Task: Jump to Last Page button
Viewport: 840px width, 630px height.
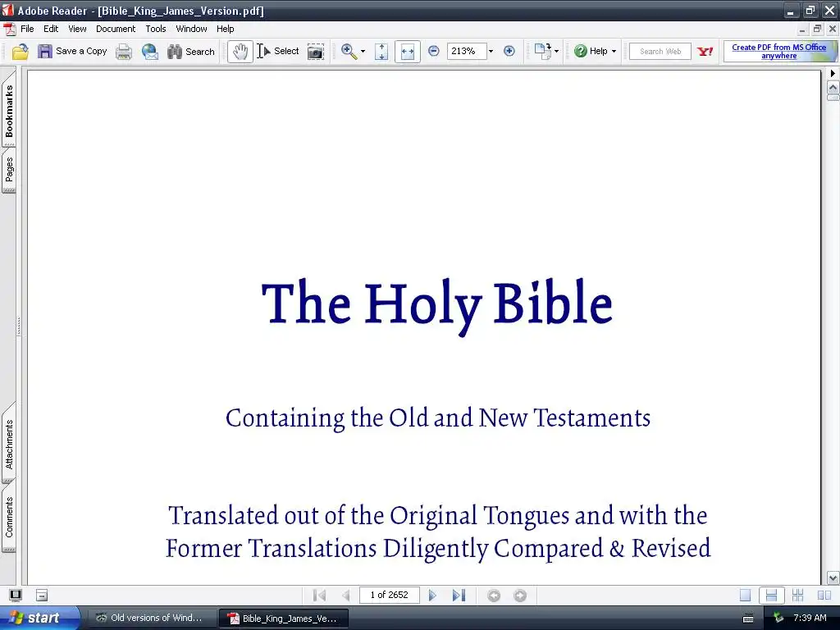Action: click(459, 596)
